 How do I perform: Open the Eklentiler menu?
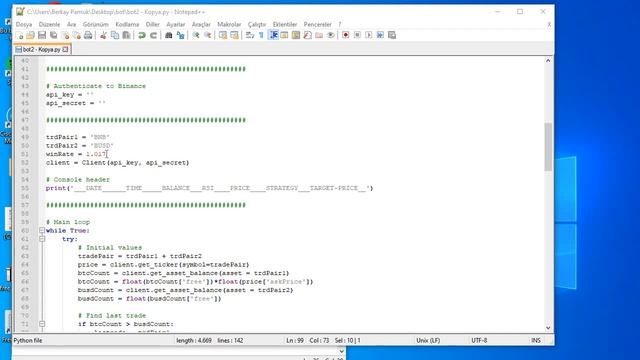coord(285,24)
